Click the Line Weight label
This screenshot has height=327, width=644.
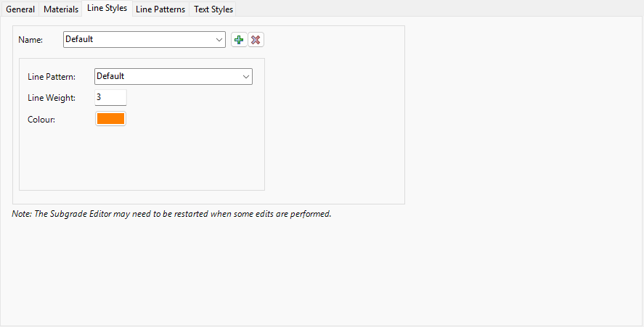(52, 98)
